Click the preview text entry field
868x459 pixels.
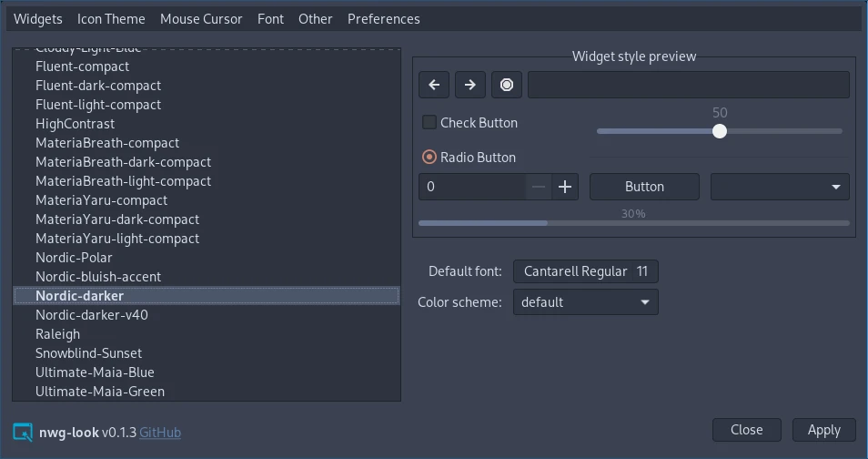688,85
